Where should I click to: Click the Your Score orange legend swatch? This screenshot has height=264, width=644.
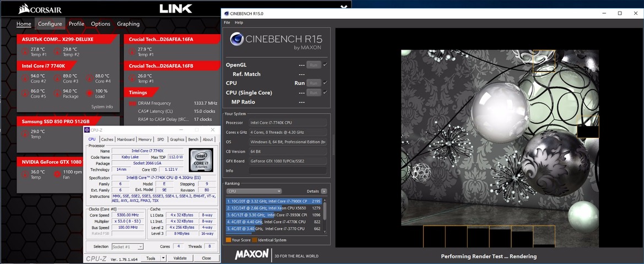click(x=229, y=240)
